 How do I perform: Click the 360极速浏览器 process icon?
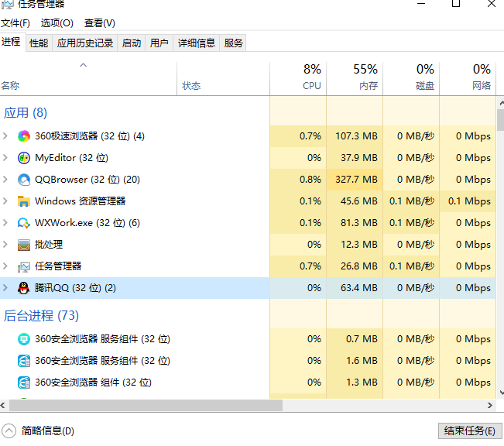pyautogui.click(x=24, y=136)
